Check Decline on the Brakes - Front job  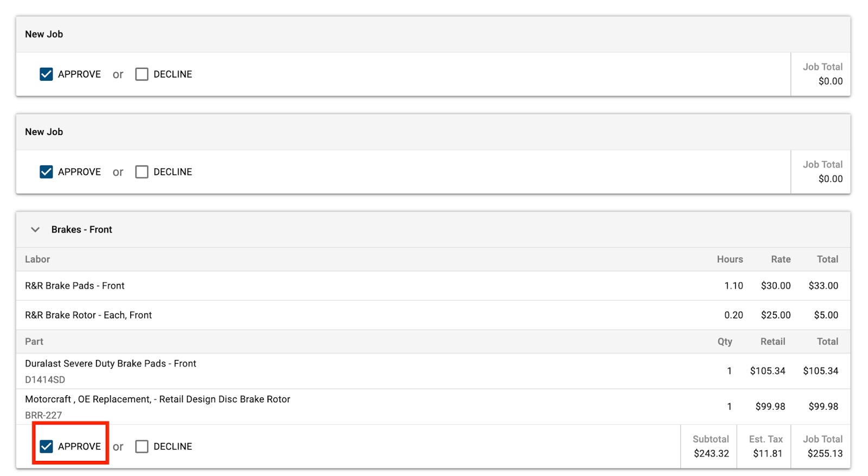click(x=142, y=446)
